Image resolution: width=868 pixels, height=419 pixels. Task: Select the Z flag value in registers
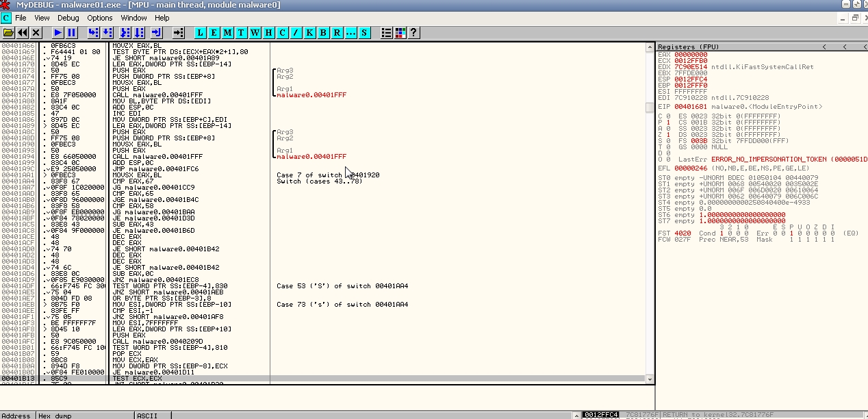coord(667,134)
